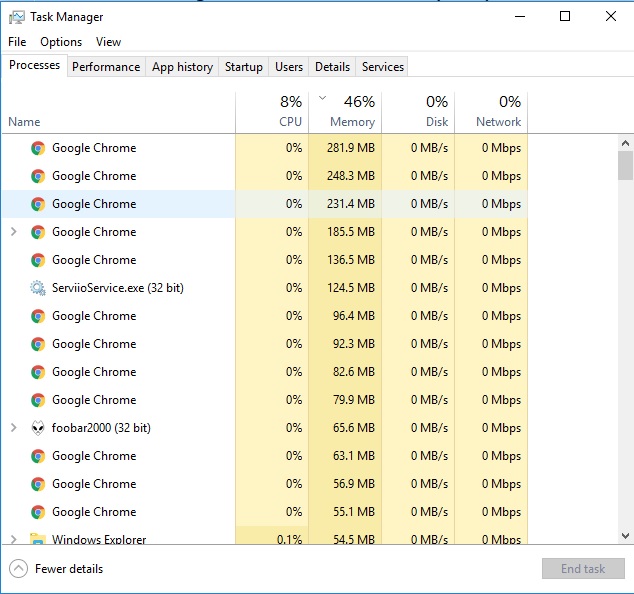The image size is (634, 594).
Task: Click the ServiioService.exe gear icon
Action: click(x=38, y=288)
